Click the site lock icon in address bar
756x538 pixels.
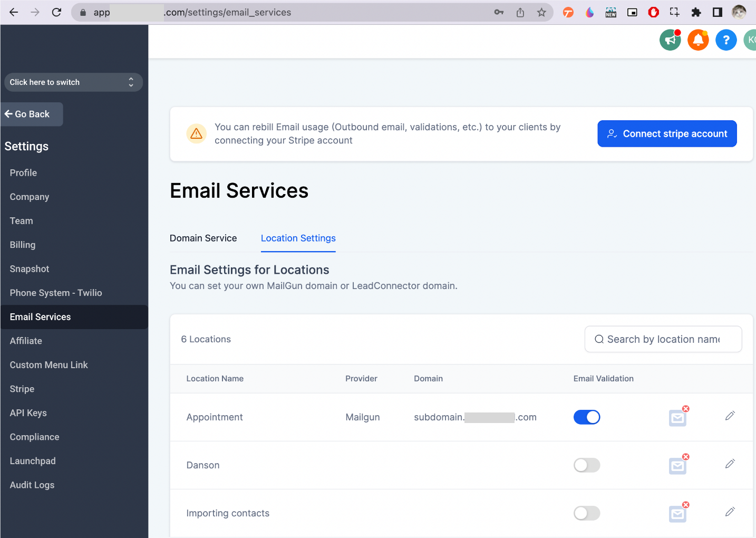click(x=83, y=12)
